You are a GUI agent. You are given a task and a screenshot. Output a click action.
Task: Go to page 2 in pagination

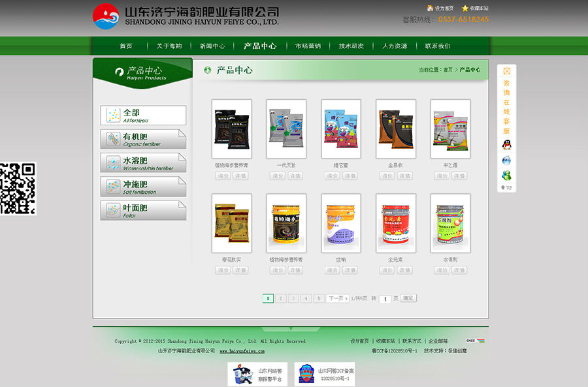coord(280,298)
